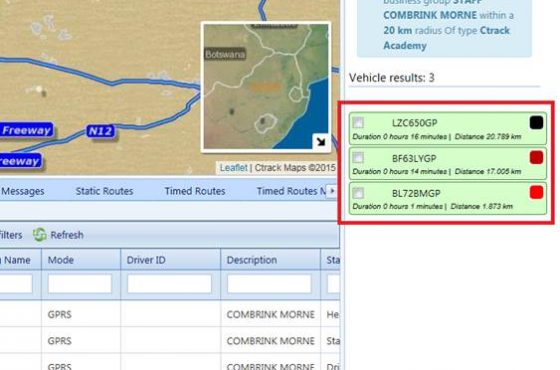Click the Driver ID filter input field
560x370 pixels.
tap(170, 284)
